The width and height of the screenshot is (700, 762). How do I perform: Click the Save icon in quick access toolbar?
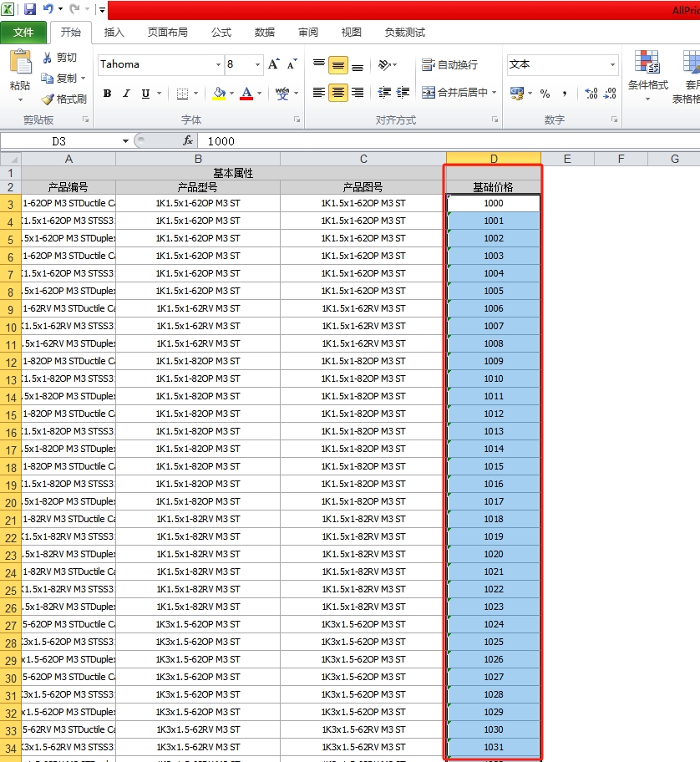[x=30, y=8]
